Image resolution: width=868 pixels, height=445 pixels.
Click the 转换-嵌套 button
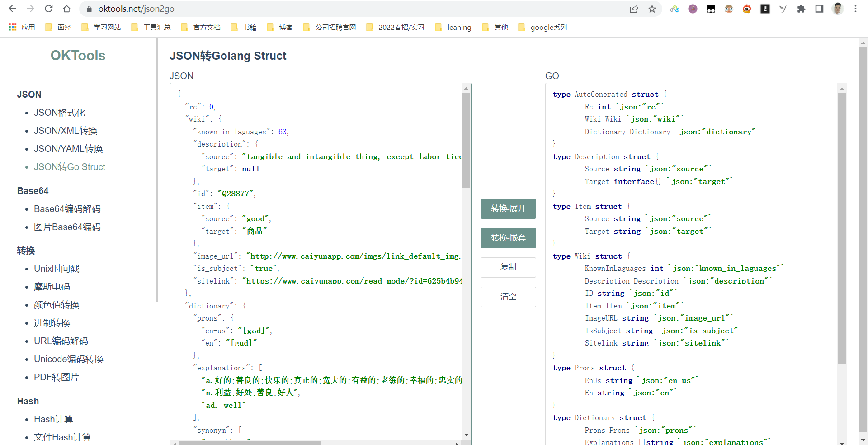coord(508,238)
